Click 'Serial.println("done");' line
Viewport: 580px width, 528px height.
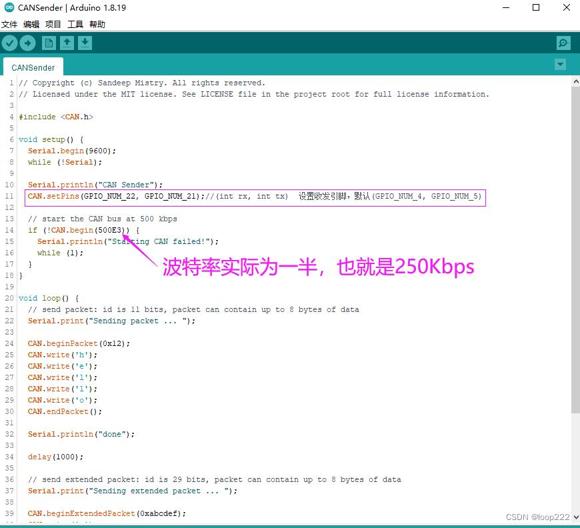(81, 434)
